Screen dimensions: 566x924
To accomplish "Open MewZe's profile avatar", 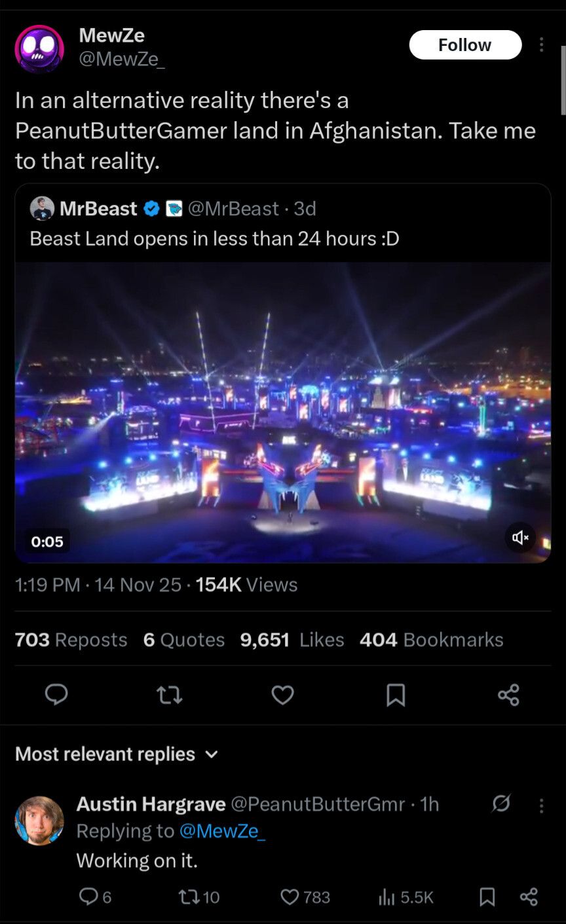I will coord(39,48).
